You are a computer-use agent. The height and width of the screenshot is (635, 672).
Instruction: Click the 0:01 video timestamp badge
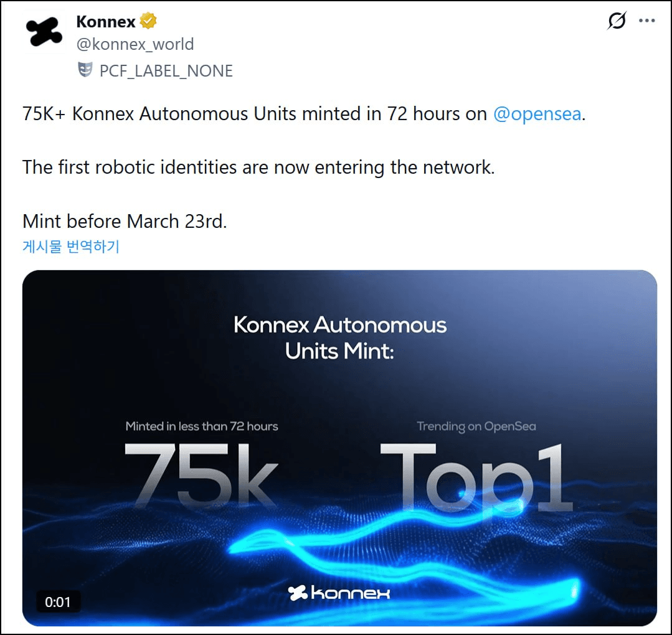58,601
